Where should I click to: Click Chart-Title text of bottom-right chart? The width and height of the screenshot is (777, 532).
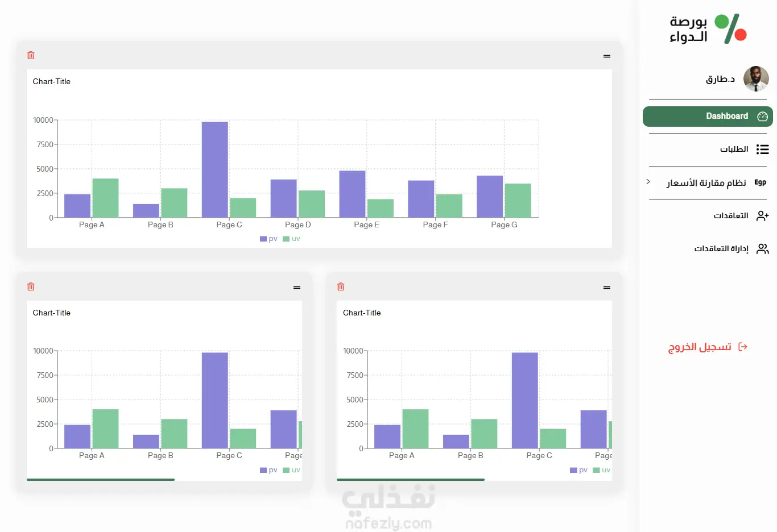tap(362, 313)
